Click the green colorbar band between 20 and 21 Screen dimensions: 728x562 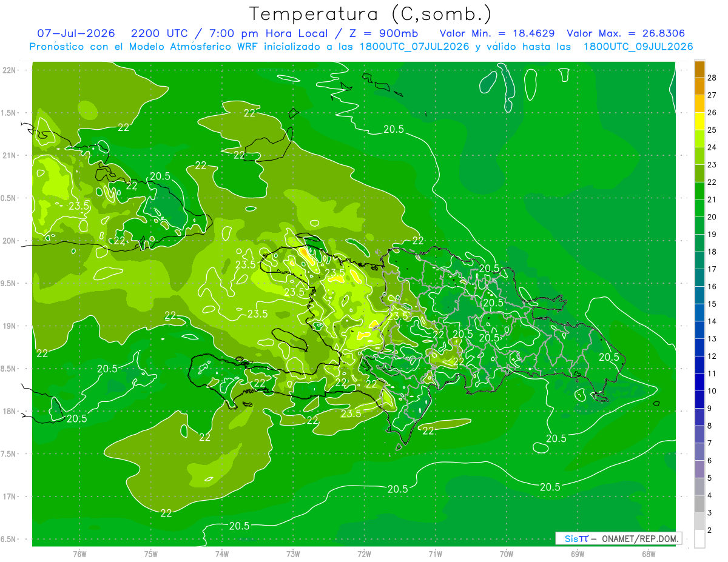699,209
